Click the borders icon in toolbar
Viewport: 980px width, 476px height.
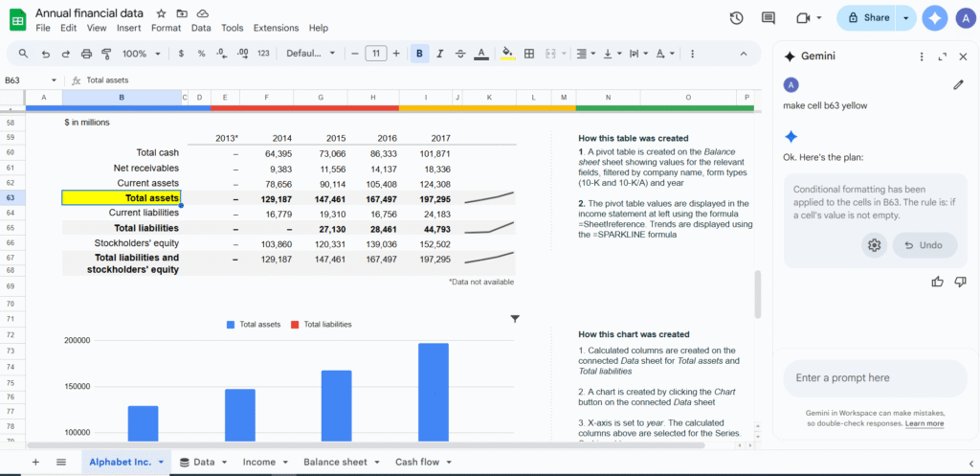coord(529,54)
